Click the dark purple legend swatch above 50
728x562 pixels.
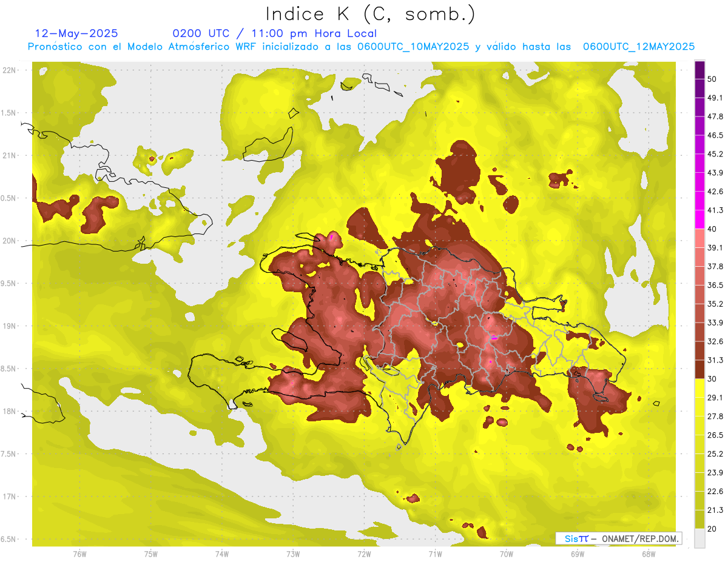click(700, 71)
